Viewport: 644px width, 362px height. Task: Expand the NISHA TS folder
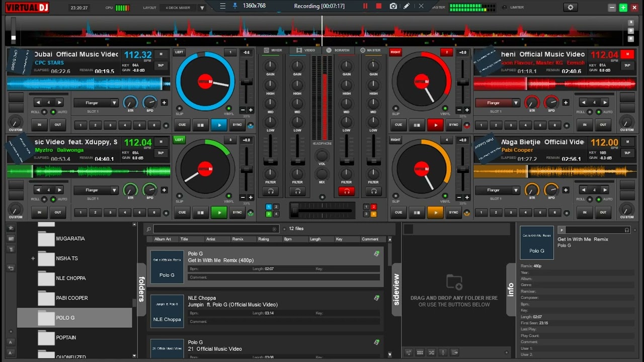(33, 258)
